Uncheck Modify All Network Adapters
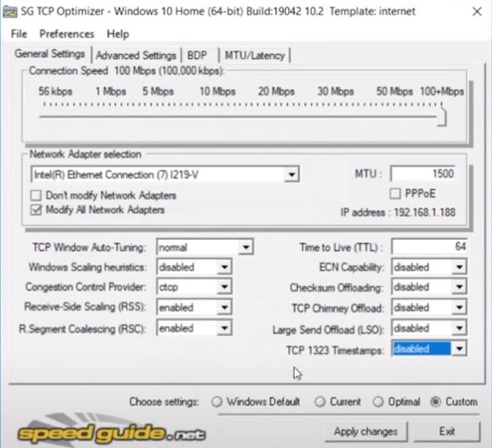The height and width of the screenshot is (448, 492). pos(36,210)
